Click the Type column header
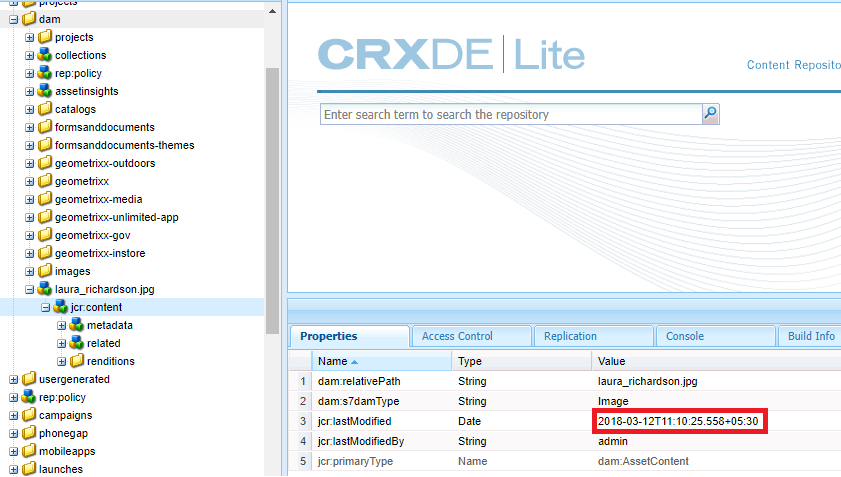 tap(521, 361)
